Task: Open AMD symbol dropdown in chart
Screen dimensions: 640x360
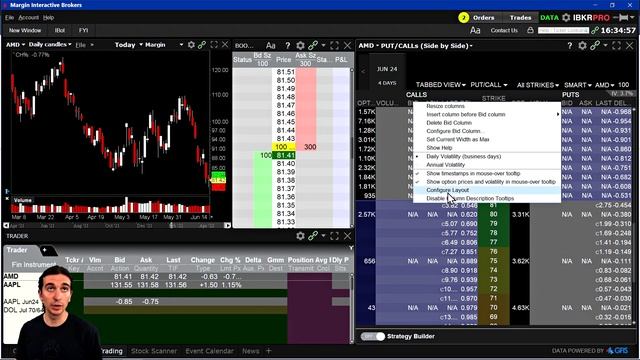Action: tap(16, 44)
